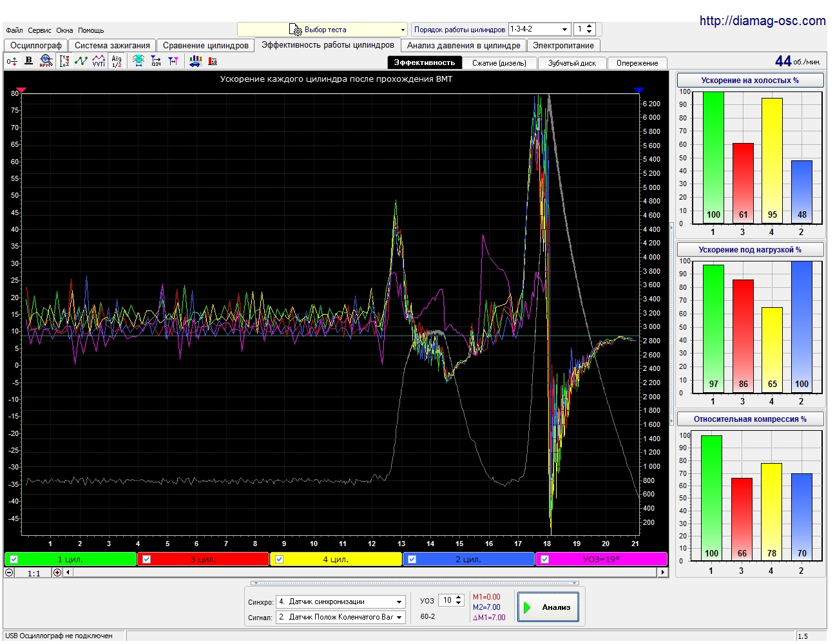
Task: Click the test selection document icon
Action: coord(295,30)
